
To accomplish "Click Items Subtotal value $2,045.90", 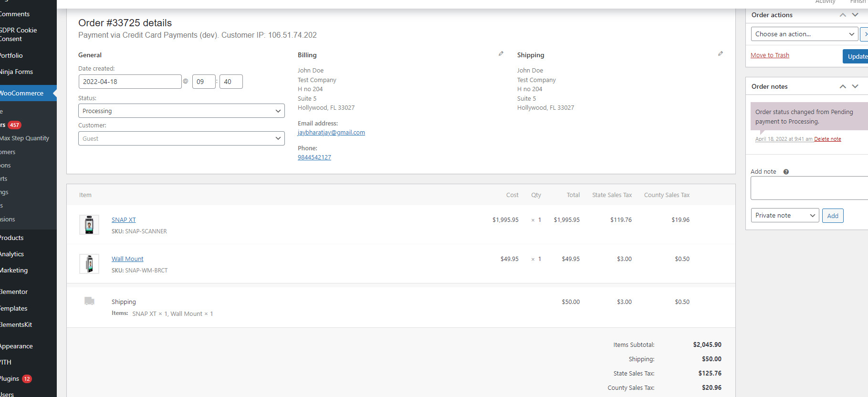I will coord(707,345).
